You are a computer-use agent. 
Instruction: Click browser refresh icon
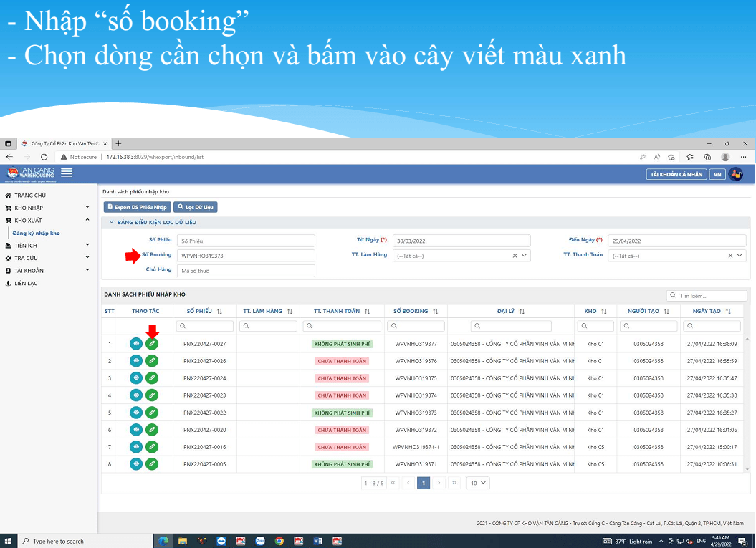[44, 157]
